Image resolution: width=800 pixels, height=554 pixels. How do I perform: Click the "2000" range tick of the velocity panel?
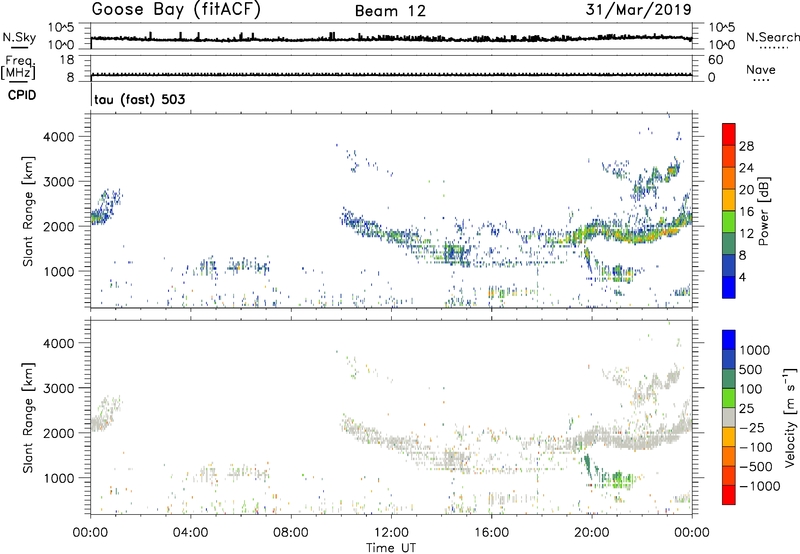58,433
